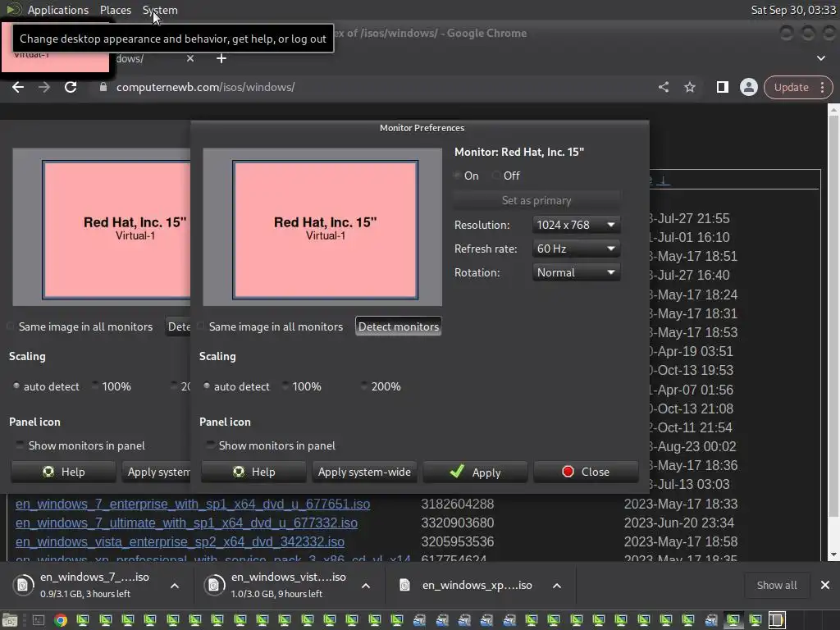Image resolution: width=840 pixels, height=630 pixels.
Task: Open en_windows_vista_enterprise_sp2_x64 iso link
Action: [x=180, y=541]
